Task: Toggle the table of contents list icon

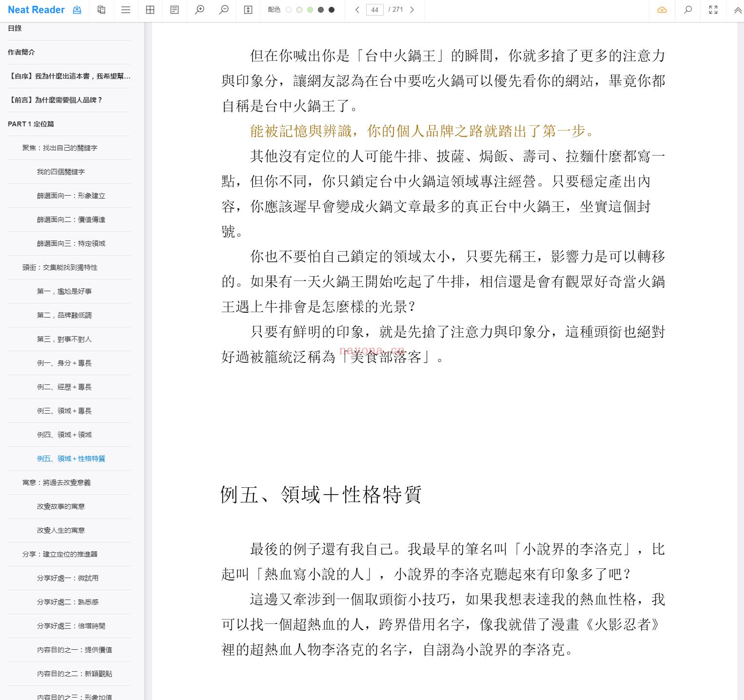Action: point(126,10)
